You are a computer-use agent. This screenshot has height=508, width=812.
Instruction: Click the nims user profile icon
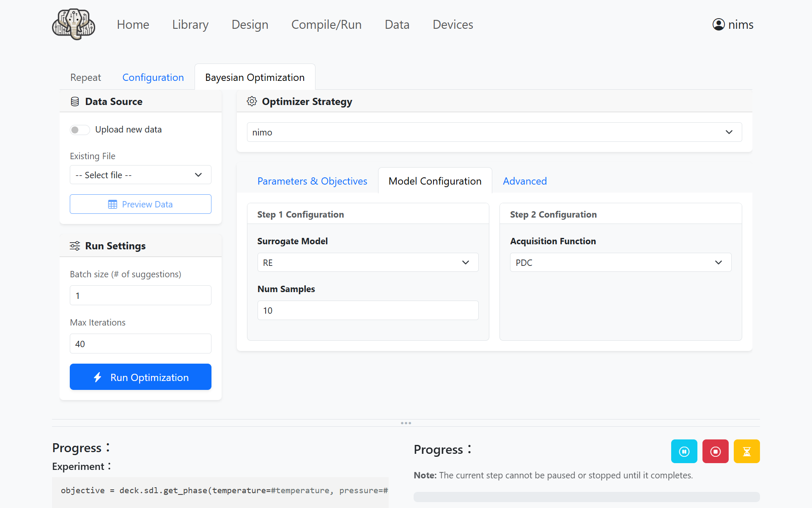[x=718, y=25]
